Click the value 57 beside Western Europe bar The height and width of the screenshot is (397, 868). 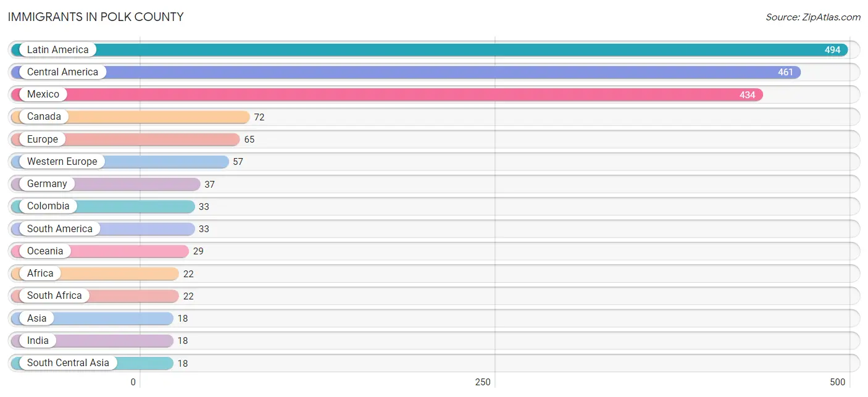[x=238, y=162]
